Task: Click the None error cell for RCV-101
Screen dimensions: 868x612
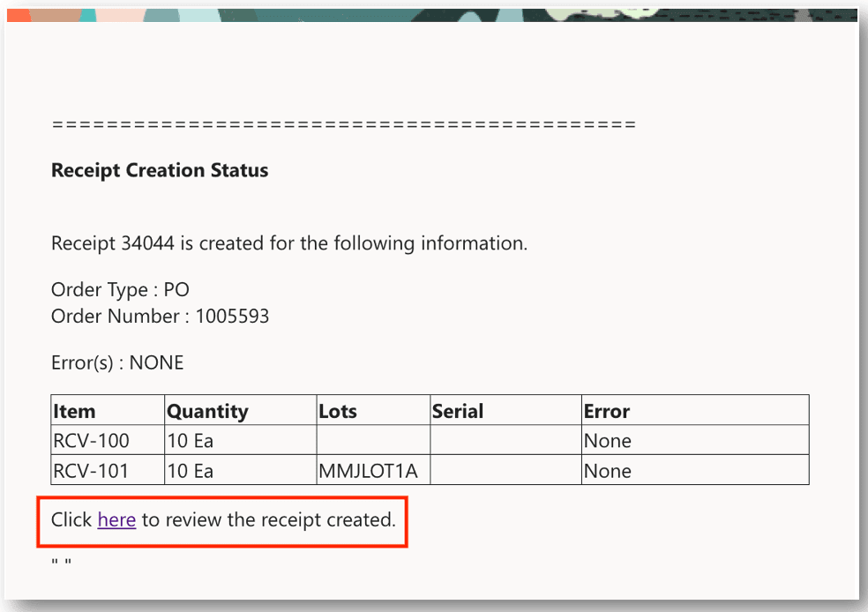Action: point(608,471)
